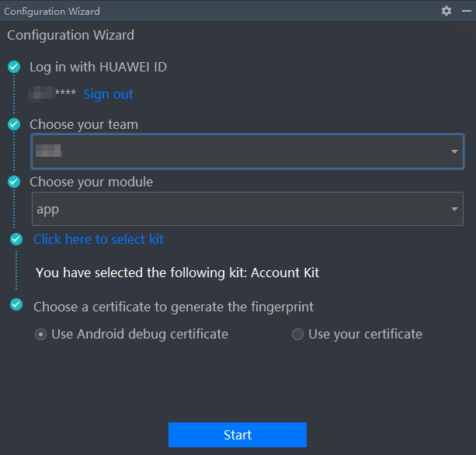
Task: Click the Configuration Wizard title bar tab
Action: [52, 11]
